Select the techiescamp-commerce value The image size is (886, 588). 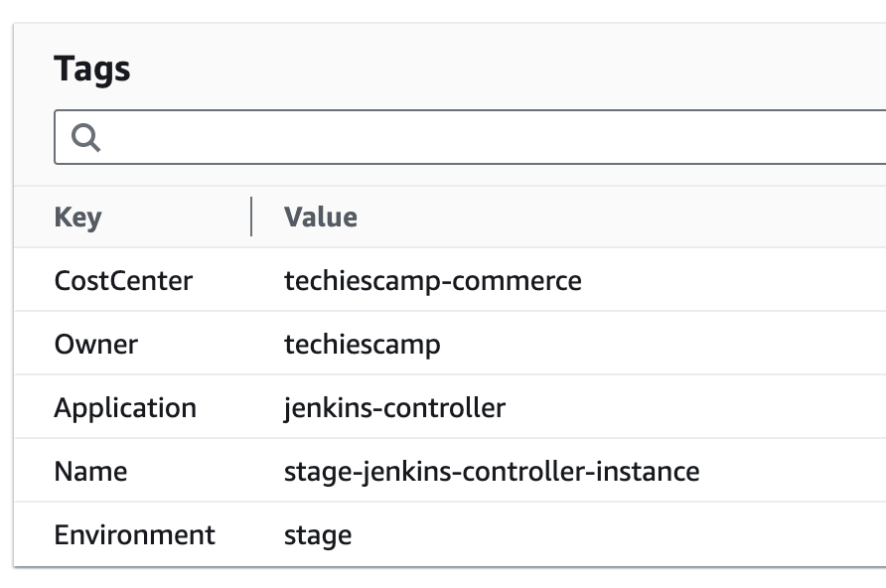pos(432,280)
